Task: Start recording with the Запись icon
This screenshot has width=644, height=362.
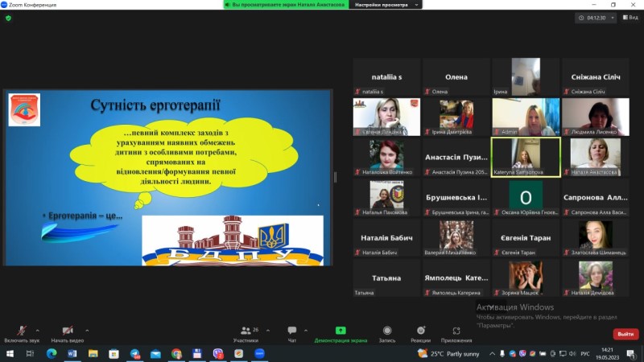Action: point(387,331)
